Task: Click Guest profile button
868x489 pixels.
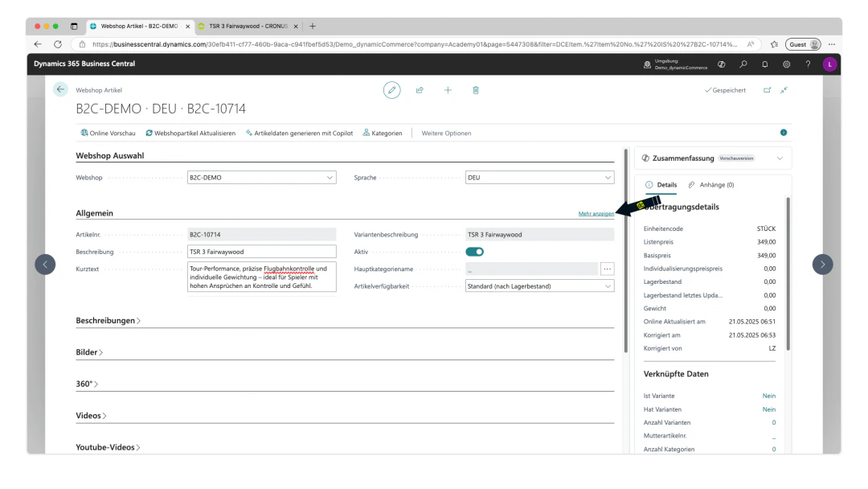Action: pyautogui.click(x=803, y=44)
